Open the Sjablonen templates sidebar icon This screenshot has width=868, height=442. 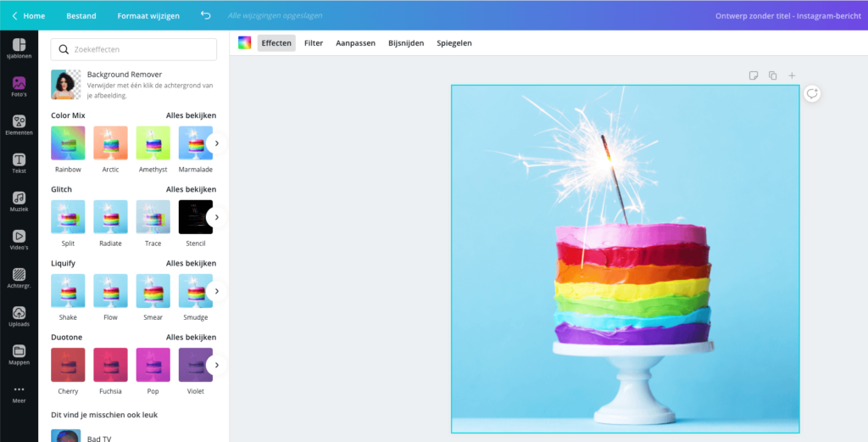[x=19, y=48]
